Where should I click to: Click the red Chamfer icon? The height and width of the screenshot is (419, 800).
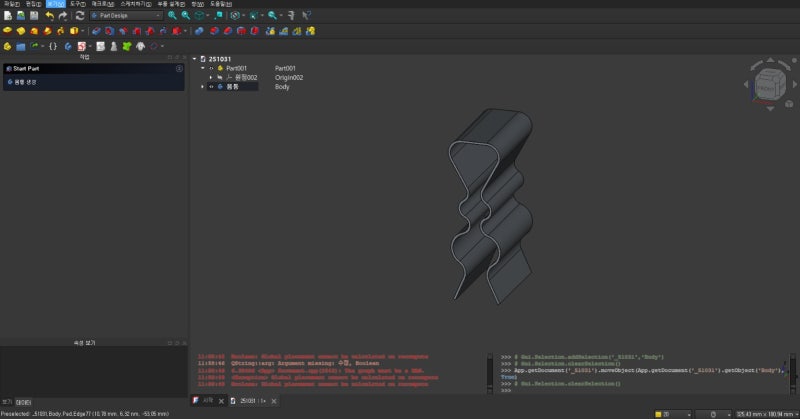click(x=214, y=31)
